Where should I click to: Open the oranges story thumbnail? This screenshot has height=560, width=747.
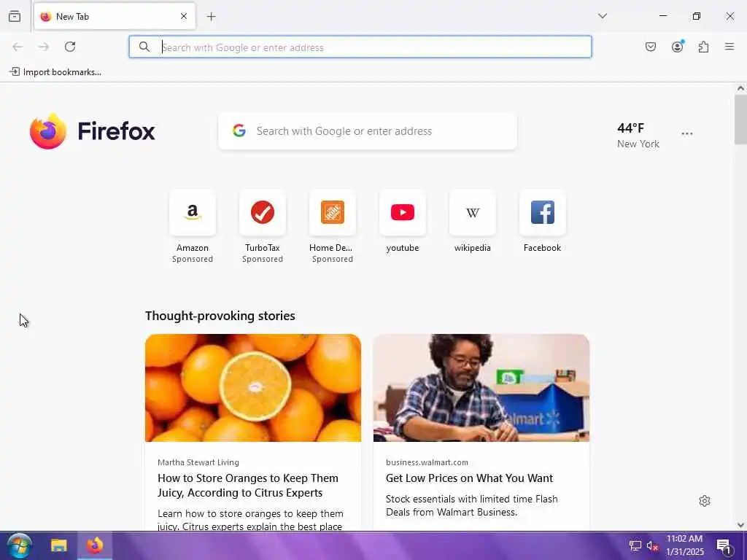coord(253,388)
